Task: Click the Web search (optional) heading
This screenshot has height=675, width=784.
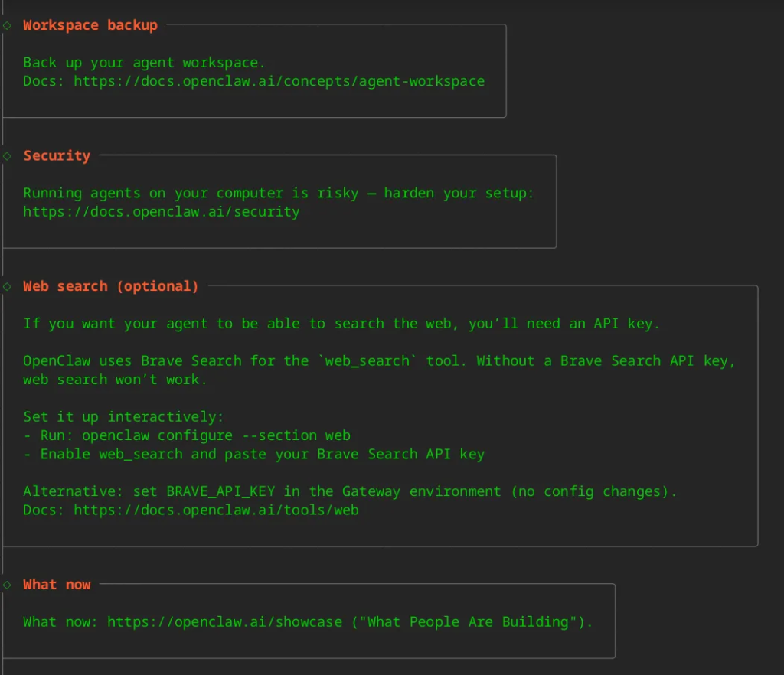Action: point(111,286)
